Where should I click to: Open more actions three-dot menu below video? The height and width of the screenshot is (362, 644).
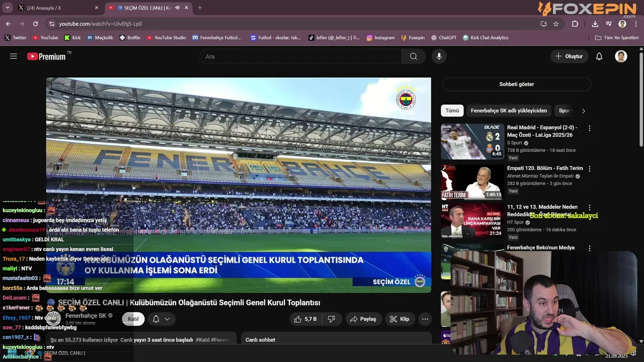click(425, 319)
